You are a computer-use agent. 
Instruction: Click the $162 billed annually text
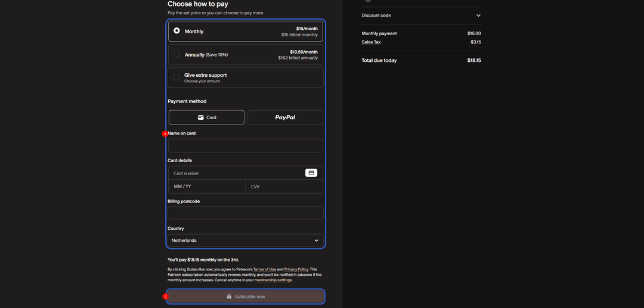pyautogui.click(x=298, y=58)
